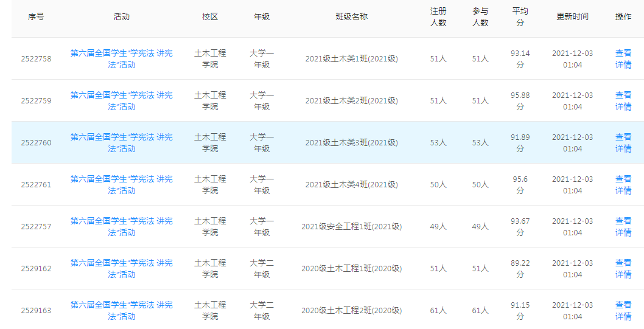Click 查看详情 for 2020级土木工程2班
The width and height of the screenshot is (644, 329).
623,311
